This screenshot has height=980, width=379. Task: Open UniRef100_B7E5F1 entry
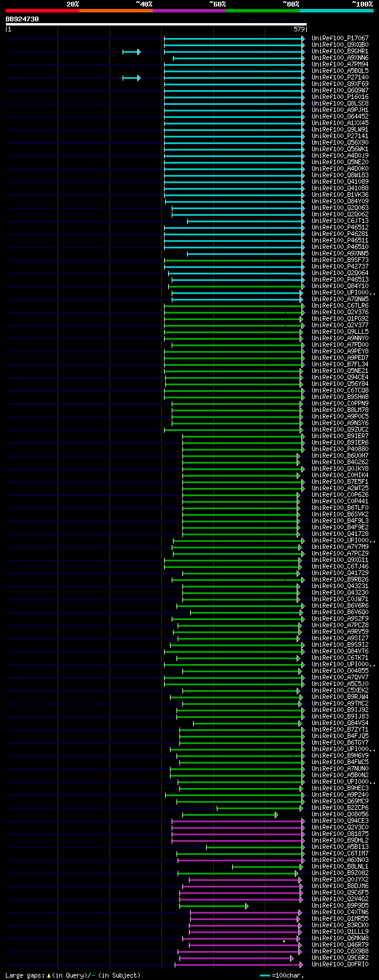(340, 482)
